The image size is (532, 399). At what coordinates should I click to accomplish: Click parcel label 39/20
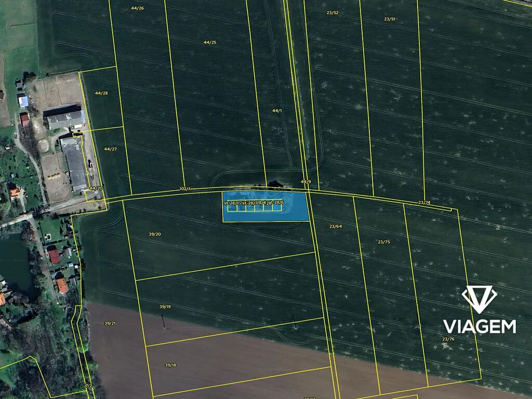point(155,234)
